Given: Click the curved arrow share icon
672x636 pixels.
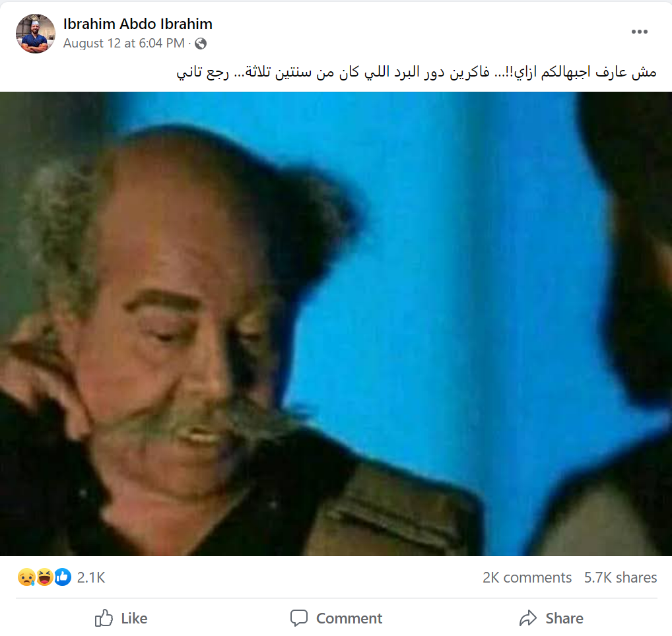Looking at the screenshot, I should [527, 618].
